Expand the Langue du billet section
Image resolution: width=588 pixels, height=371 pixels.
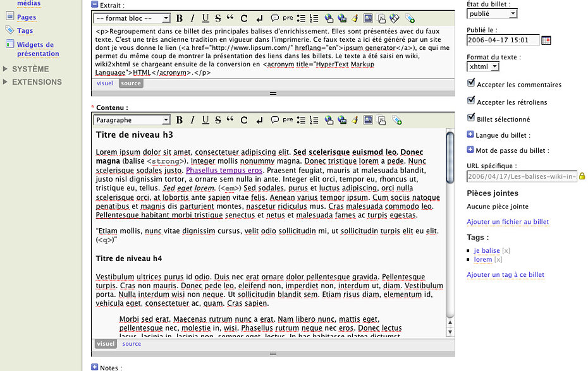(x=470, y=135)
